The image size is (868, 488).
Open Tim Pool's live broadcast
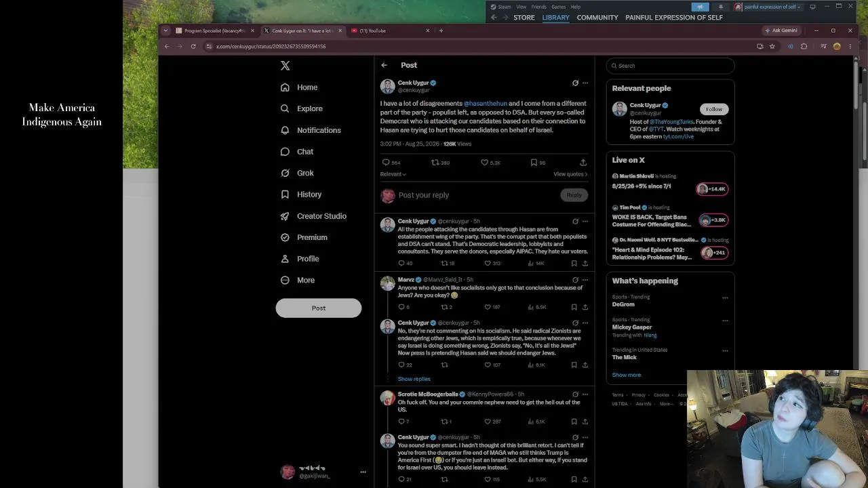click(670, 218)
